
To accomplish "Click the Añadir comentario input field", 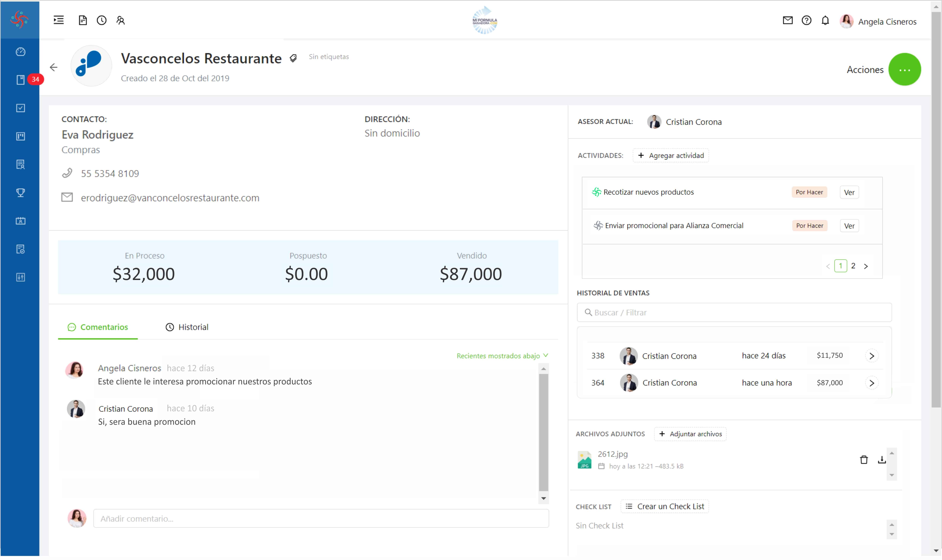I will click(x=321, y=519).
